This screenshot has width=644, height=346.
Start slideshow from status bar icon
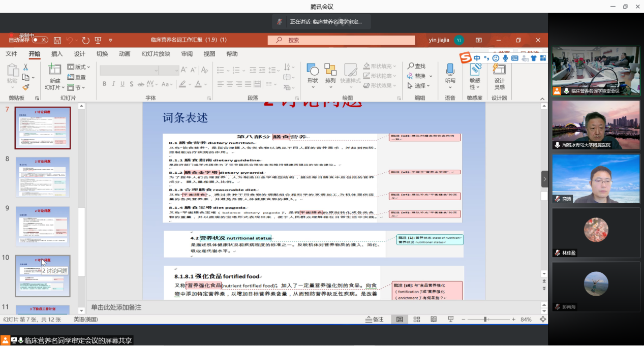tap(450, 319)
